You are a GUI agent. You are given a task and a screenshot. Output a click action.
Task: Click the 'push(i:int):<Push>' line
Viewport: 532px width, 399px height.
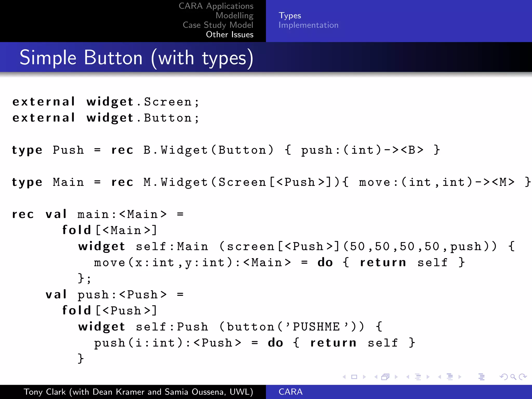(x=255, y=343)
